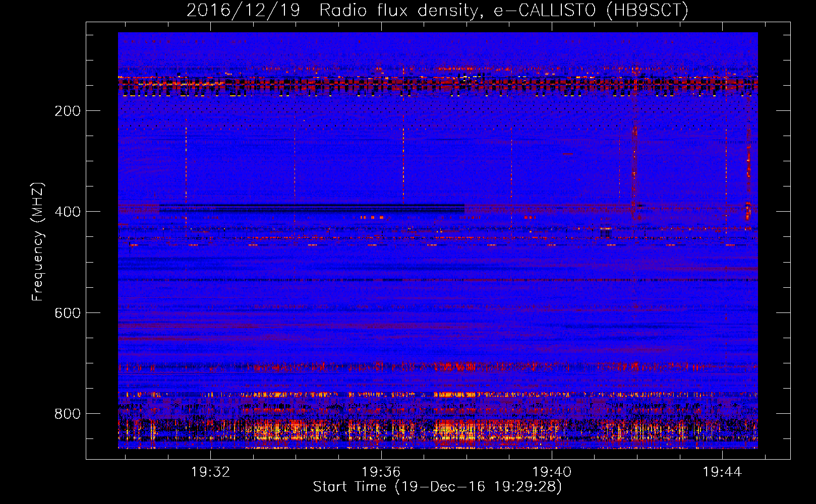
Task: Click the 19:32 time tick label
Action: coord(211,472)
